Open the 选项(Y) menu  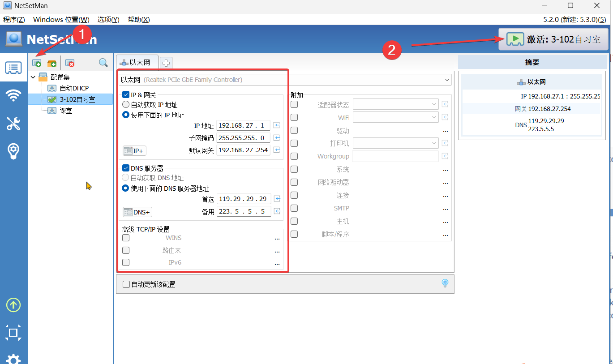108,20
